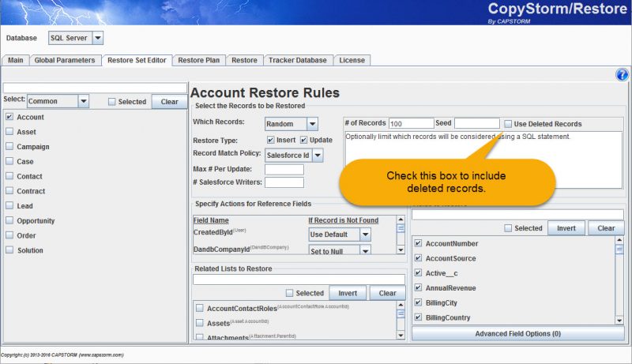The image size is (632, 364).
Task: Tick the Opportunity object checkbox
Action: click(9, 220)
